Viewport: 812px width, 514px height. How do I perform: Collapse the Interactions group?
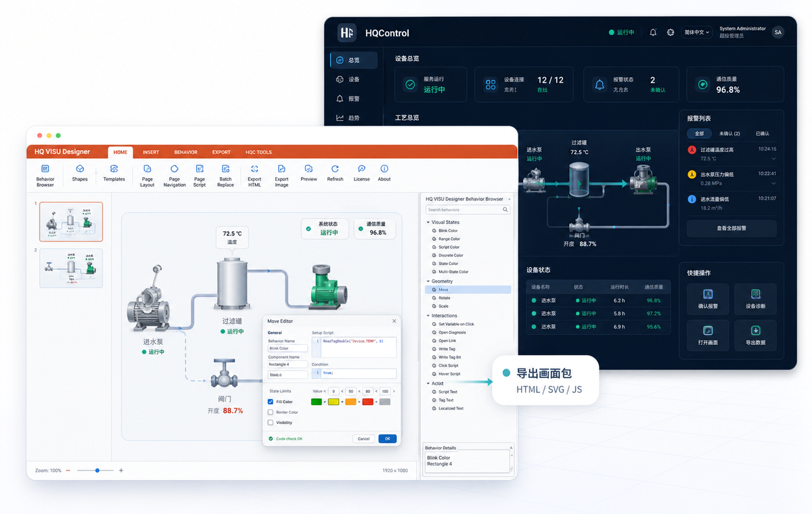pyautogui.click(x=428, y=316)
